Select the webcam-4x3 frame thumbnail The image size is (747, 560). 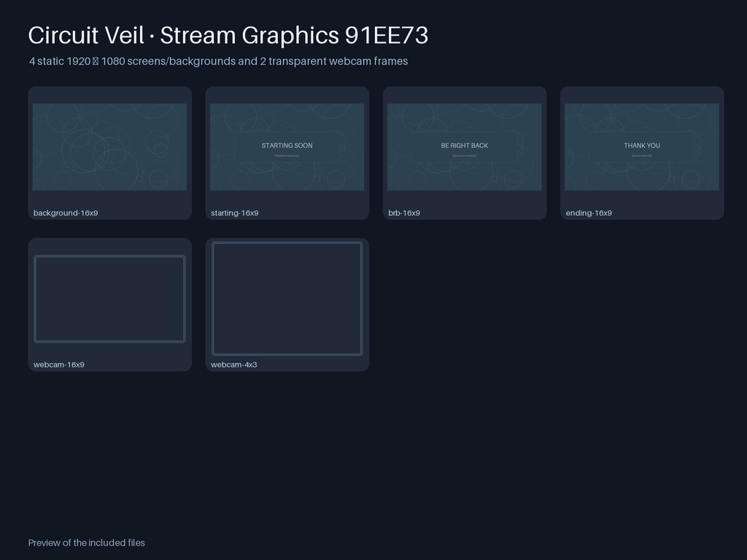pyautogui.click(x=287, y=298)
